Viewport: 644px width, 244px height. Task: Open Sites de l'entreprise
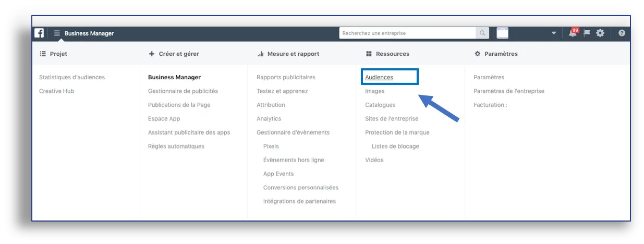(x=392, y=118)
